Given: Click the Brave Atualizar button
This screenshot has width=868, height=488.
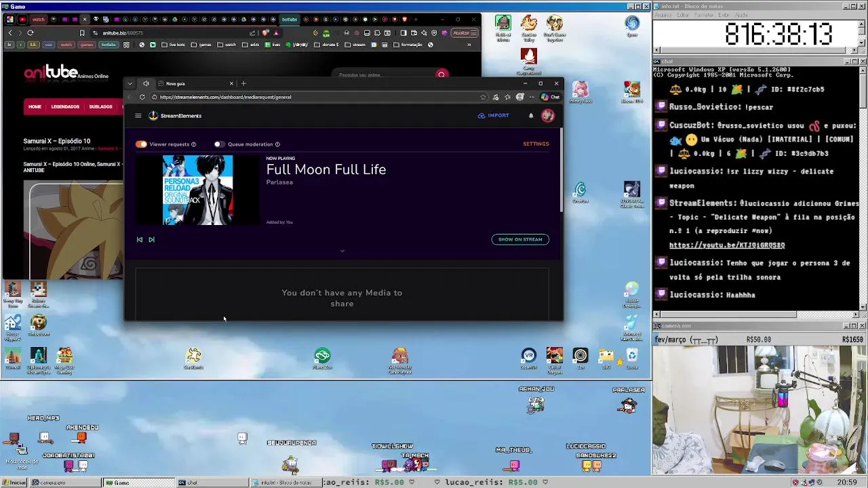Looking at the screenshot, I should coord(465,33).
